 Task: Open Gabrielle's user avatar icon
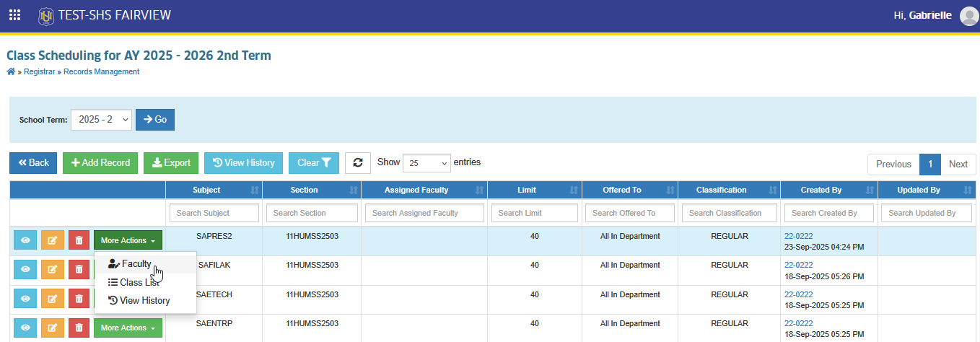pos(969,16)
